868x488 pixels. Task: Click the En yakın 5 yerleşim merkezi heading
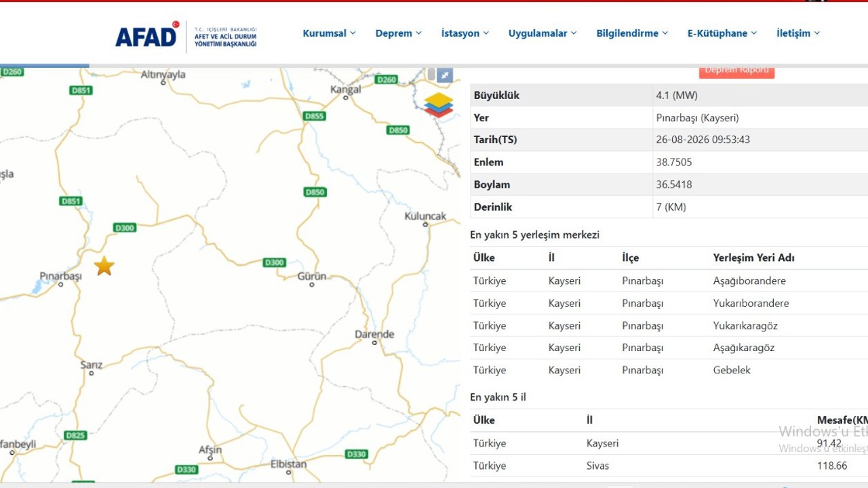(x=534, y=235)
